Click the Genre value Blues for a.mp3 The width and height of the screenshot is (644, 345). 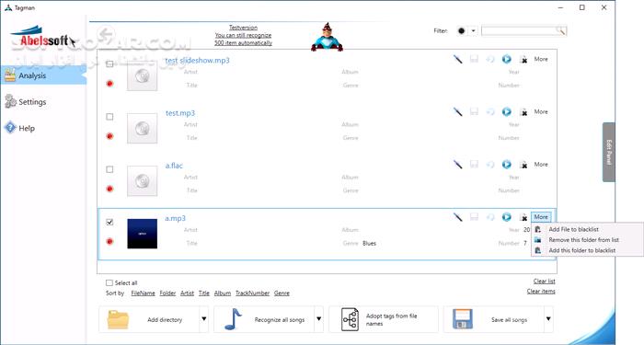click(x=369, y=243)
